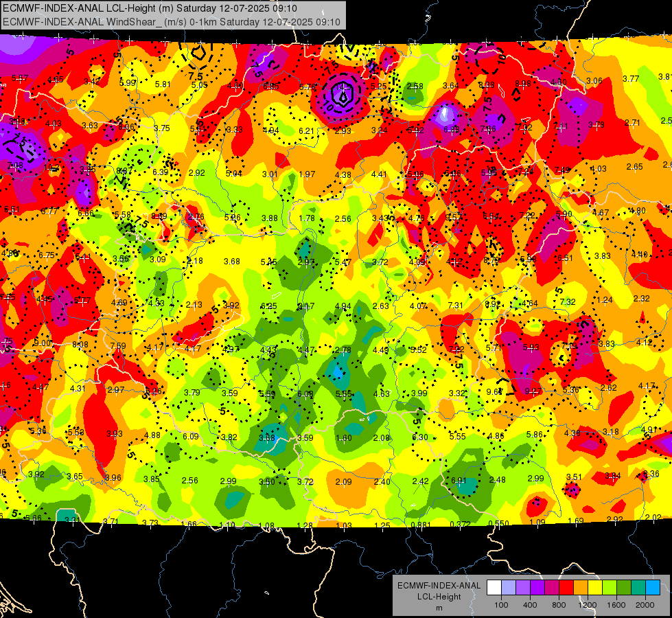
Task: Click wind shear value 6.30
Action: [420, 437]
